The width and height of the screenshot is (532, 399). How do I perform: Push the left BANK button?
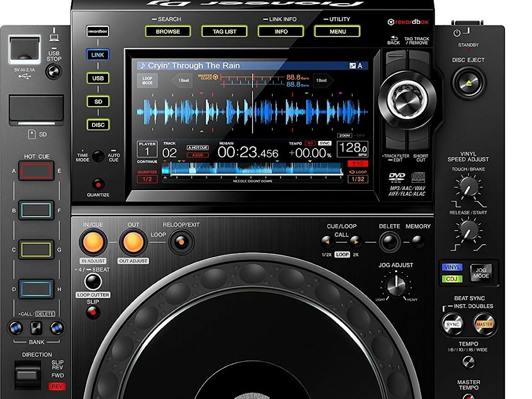click(16, 328)
